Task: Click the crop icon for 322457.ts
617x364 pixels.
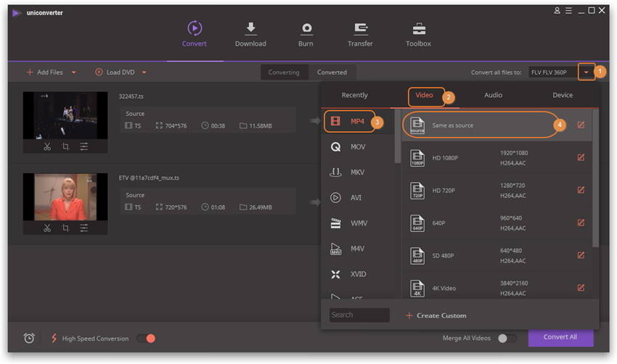Action: coord(66,146)
